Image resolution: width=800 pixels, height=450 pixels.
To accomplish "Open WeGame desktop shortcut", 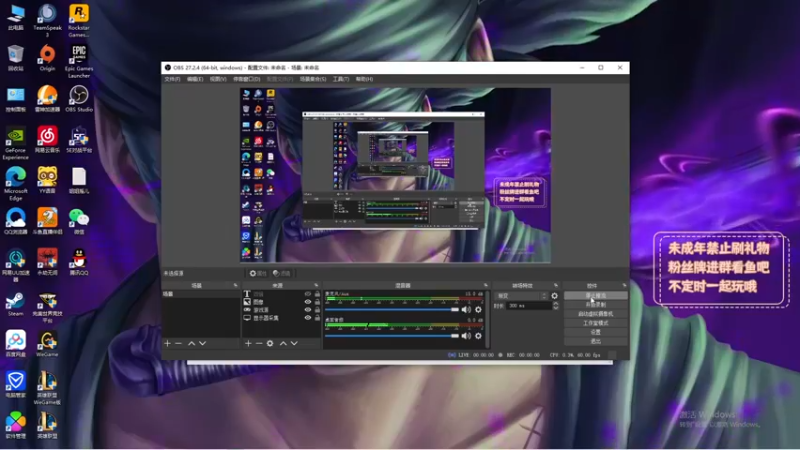I will pyautogui.click(x=47, y=344).
